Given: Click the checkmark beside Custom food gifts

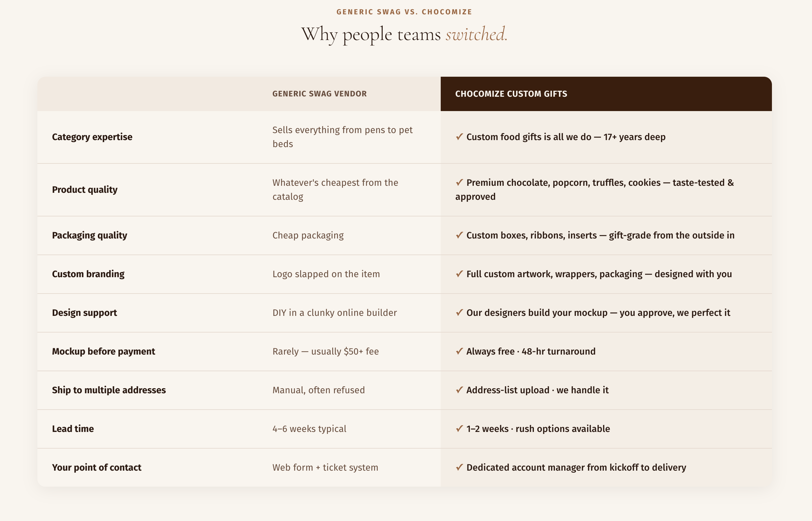Looking at the screenshot, I should pos(459,137).
